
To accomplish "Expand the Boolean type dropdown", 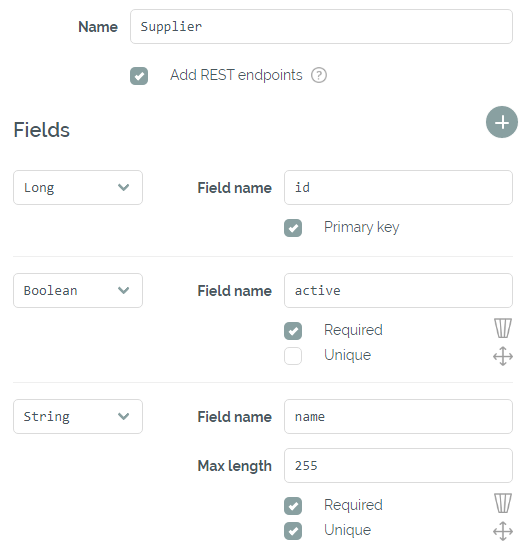I will [78, 291].
